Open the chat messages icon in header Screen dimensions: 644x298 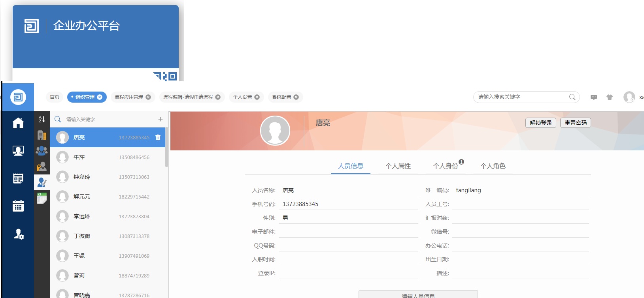[x=593, y=97]
